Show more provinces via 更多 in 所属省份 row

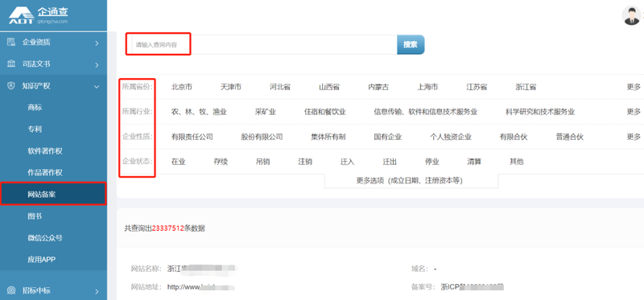tap(634, 87)
